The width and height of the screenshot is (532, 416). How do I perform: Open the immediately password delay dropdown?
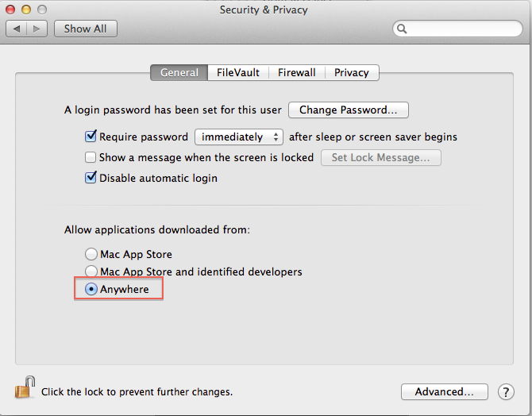tap(239, 137)
